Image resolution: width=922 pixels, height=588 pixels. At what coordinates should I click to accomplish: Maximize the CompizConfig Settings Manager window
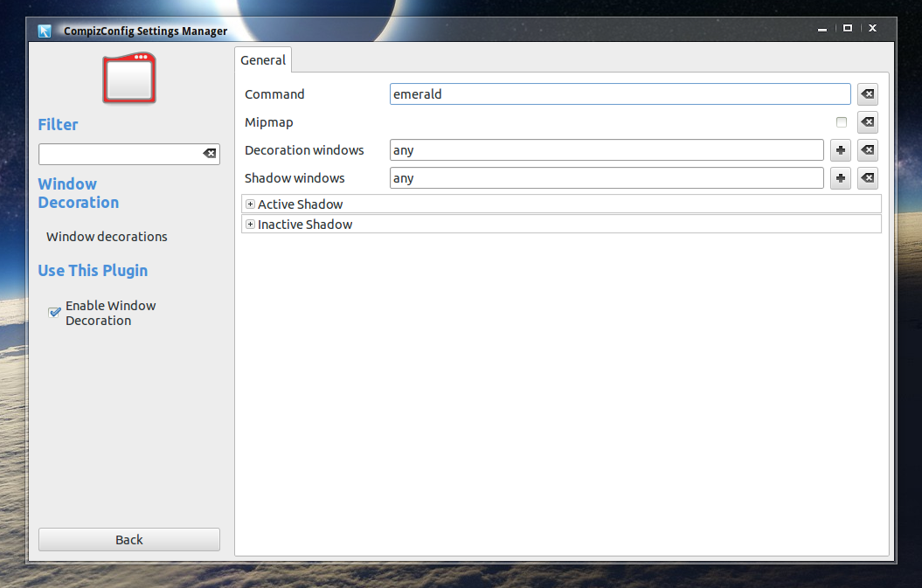point(847,29)
